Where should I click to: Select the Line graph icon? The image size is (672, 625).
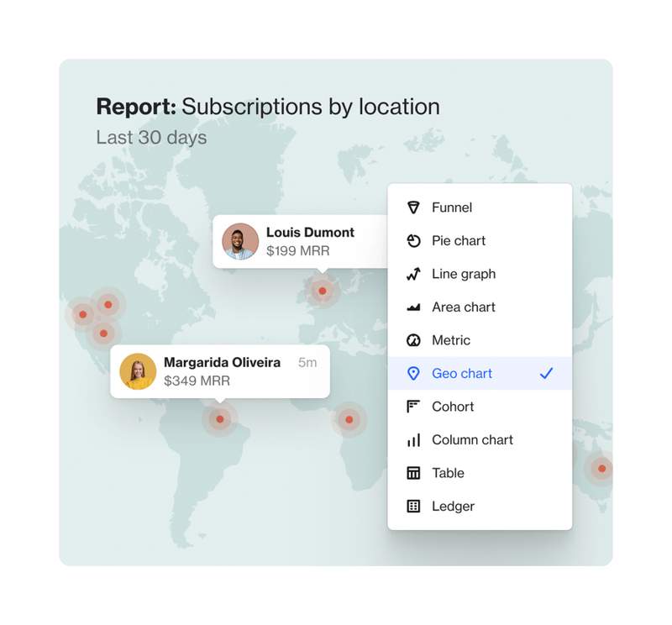[414, 274]
